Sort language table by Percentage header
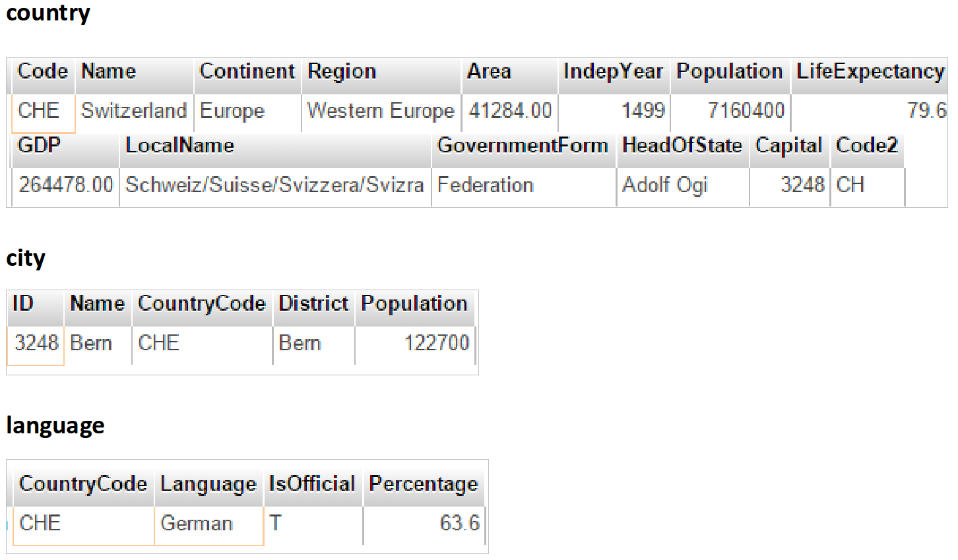The height and width of the screenshot is (560, 958). [x=424, y=484]
